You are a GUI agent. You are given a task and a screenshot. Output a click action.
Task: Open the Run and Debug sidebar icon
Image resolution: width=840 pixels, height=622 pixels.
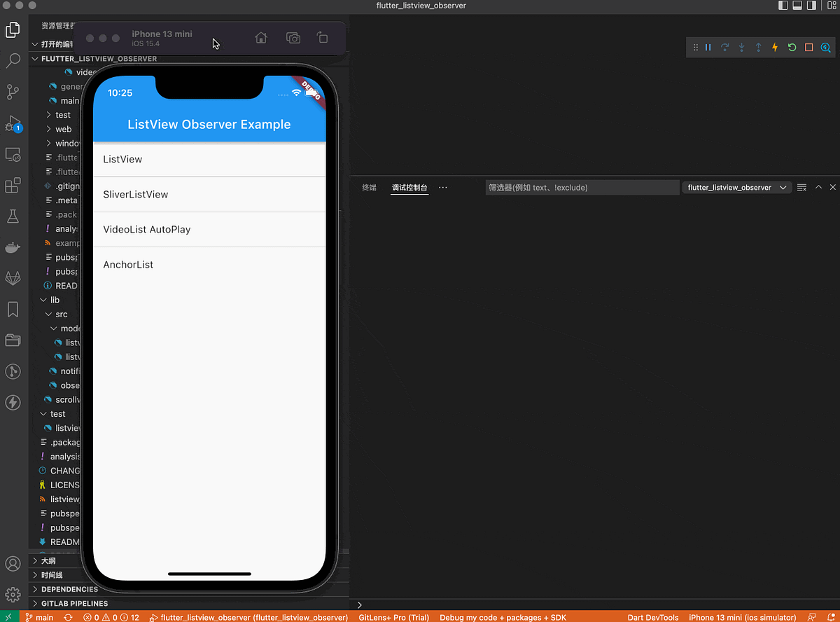13,123
